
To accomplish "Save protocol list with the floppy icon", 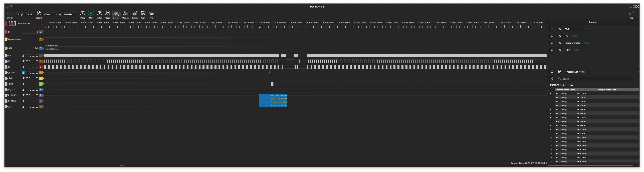I will (560, 72).
